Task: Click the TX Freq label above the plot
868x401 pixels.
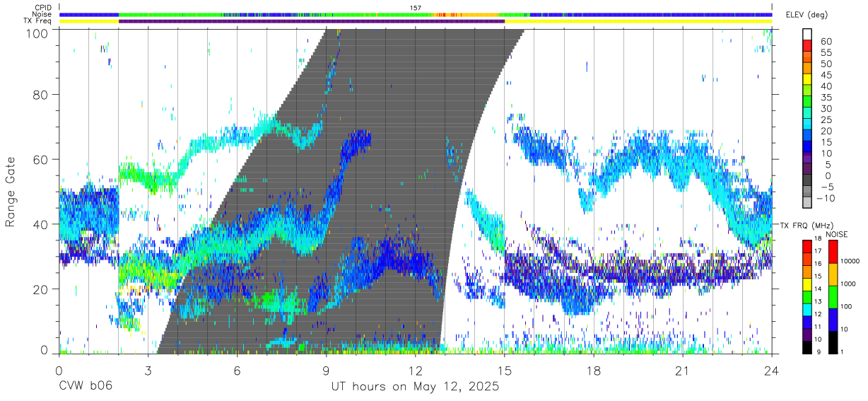Action: click(x=37, y=21)
